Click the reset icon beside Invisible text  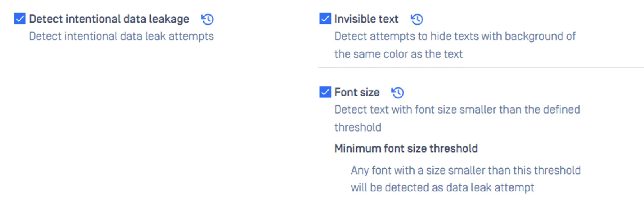[x=417, y=19]
